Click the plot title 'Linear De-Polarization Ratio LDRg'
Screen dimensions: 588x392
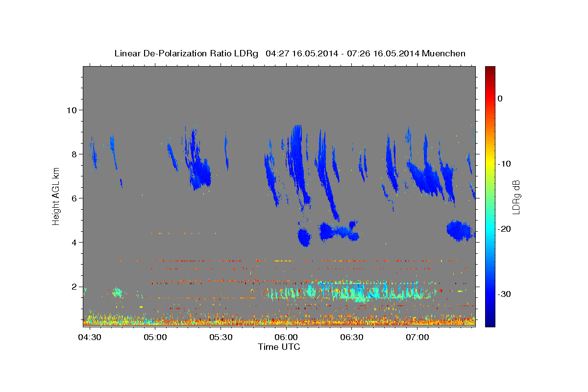pyautogui.click(x=186, y=53)
